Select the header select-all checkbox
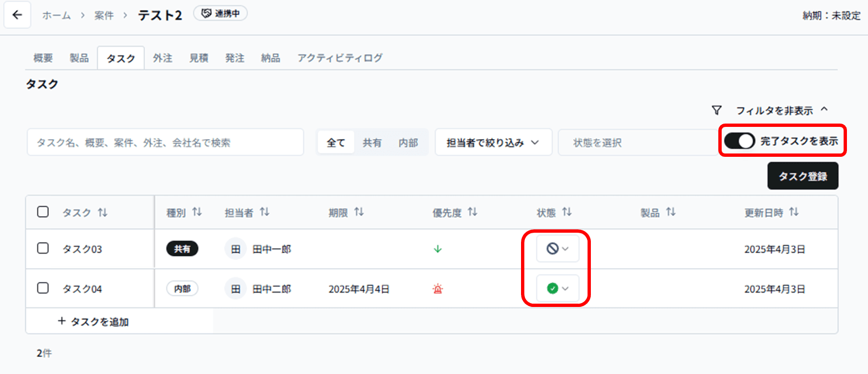Screen dimensions: 868x374 (x=43, y=211)
